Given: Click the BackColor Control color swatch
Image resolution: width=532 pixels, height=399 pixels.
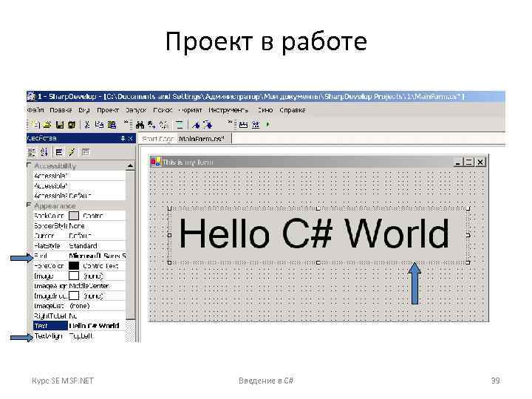Looking at the screenshot, I should pos(74,216).
